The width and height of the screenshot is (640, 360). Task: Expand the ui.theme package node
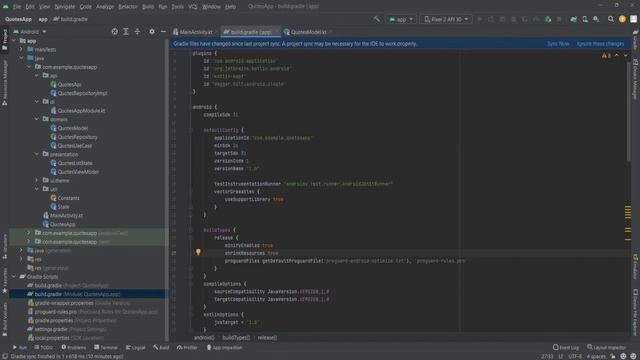coord(37,180)
